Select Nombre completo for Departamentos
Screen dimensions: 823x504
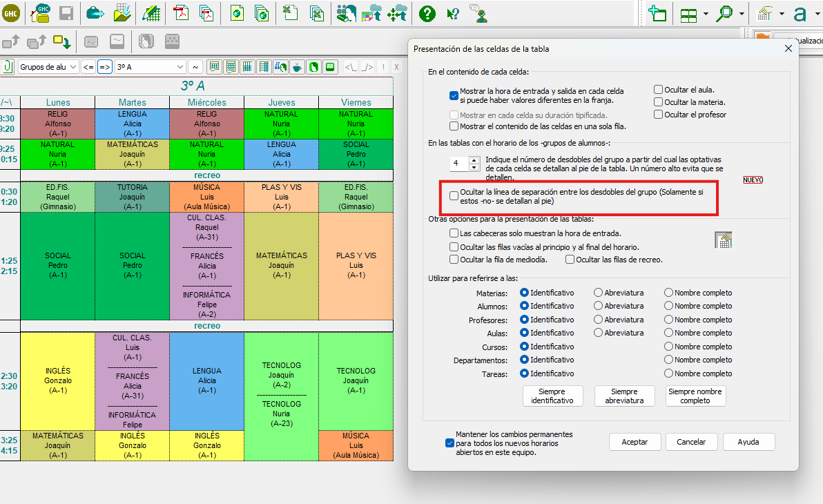[x=668, y=360]
